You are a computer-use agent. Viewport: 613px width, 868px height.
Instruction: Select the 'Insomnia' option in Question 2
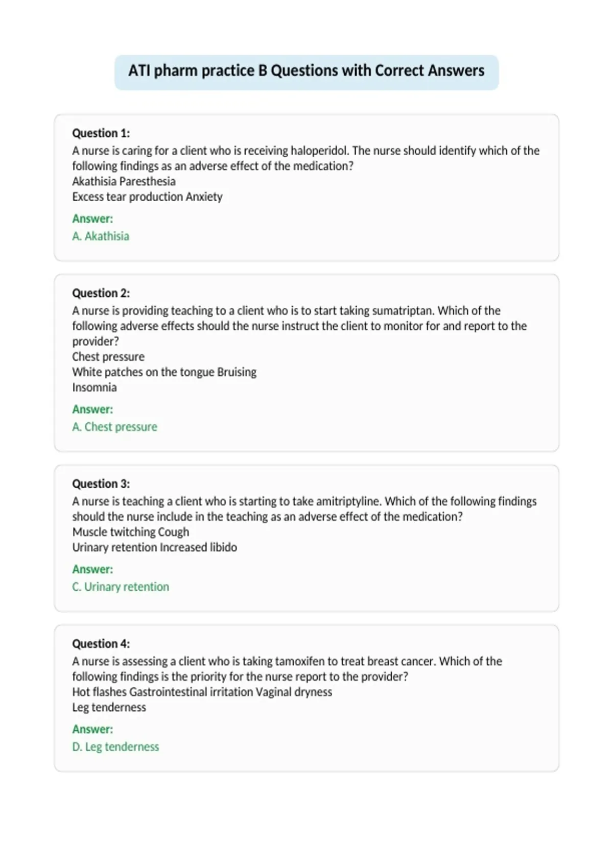[x=95, y=388]
